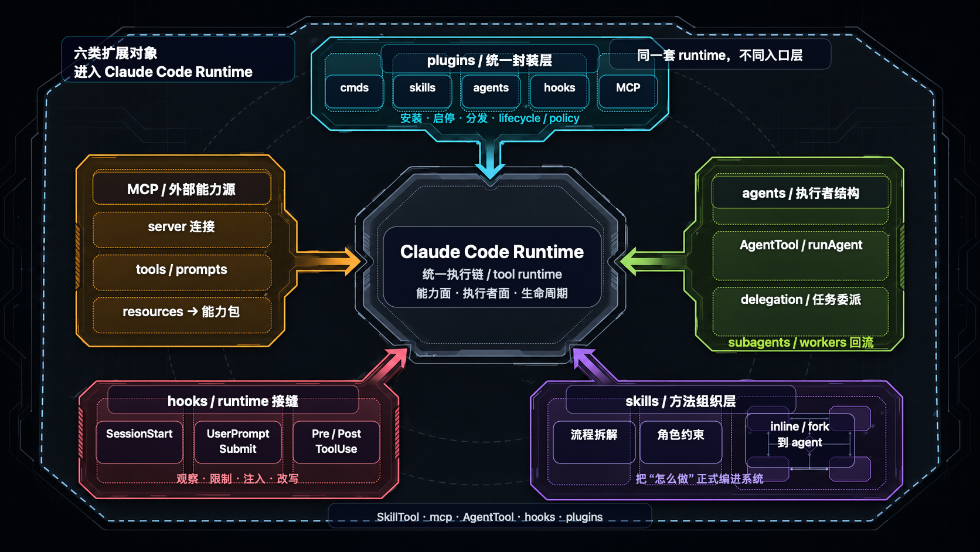Select the "Pre / Post ToolUse" box
Viewport: 980px width, 552px height.
336,442
